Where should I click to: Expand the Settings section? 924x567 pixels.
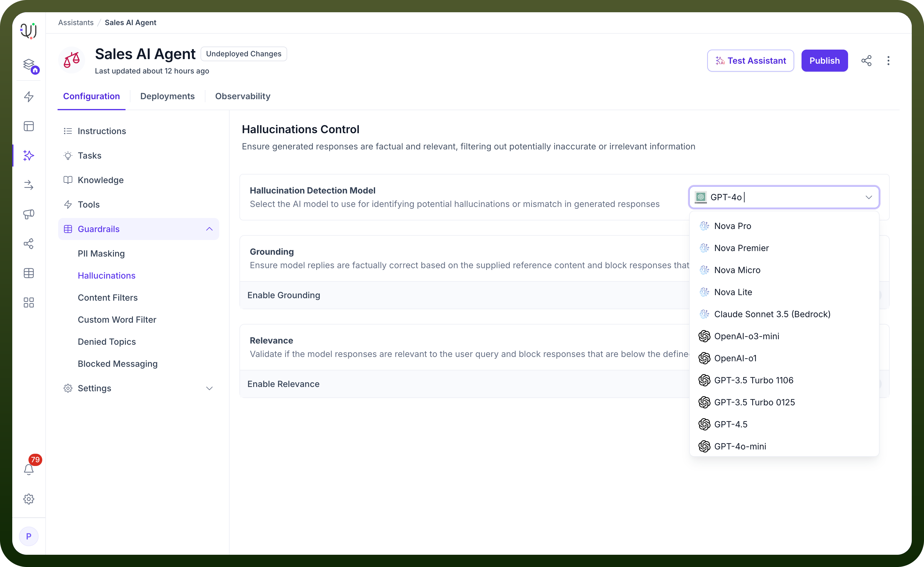tap(209, 388)
